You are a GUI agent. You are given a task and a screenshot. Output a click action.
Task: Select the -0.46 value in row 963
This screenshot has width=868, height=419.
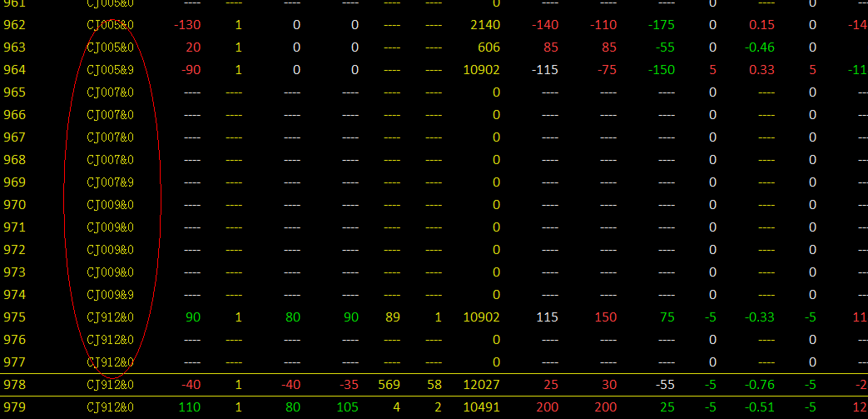[761, 47]
